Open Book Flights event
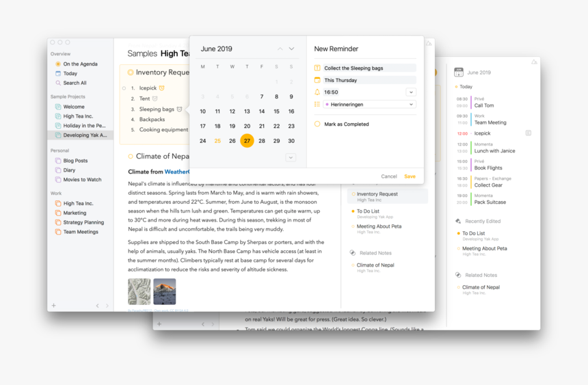 point(488,168)
